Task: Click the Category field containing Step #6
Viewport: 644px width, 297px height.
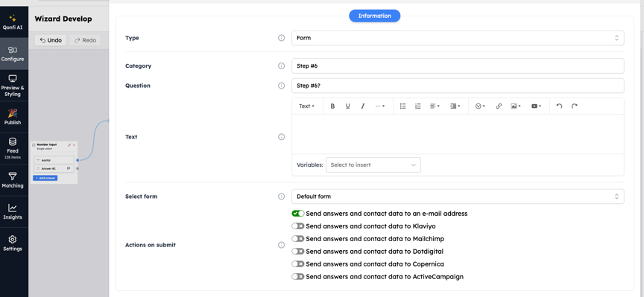Action: pyautogui.click(x=458, y=66)
